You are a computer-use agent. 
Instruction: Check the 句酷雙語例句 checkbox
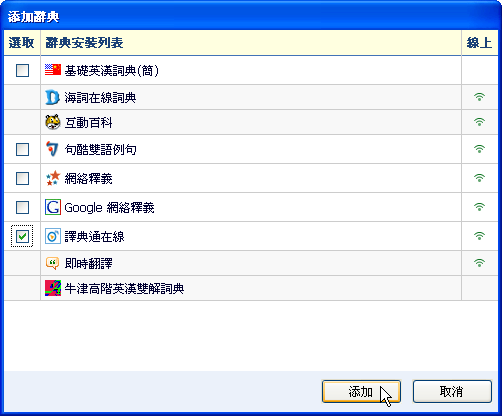22,149
